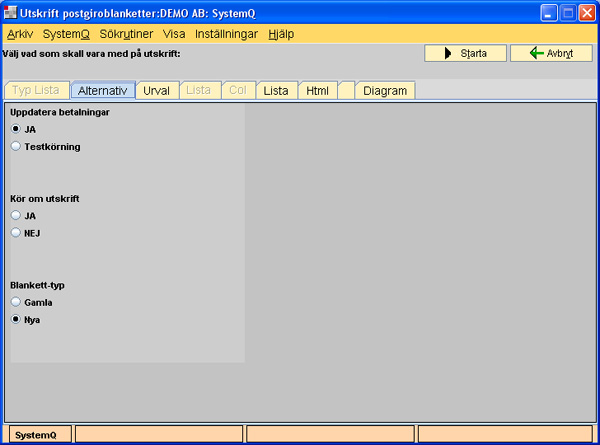Select Nya blankett-typ option

16,320
